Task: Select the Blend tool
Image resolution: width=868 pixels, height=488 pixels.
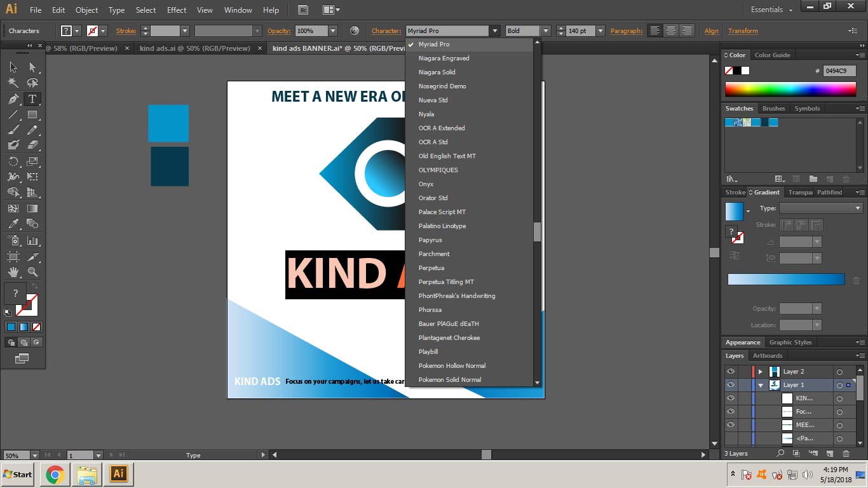Action: point(32,223)
